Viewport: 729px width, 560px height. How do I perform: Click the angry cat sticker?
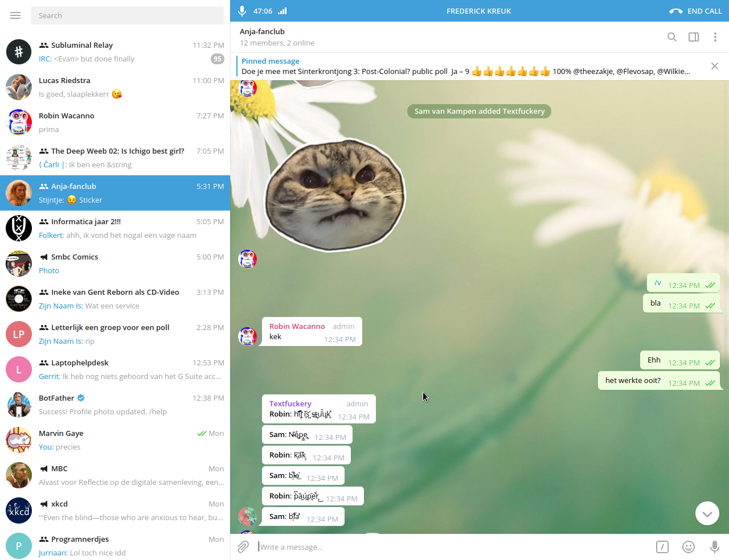pos(335,195)
